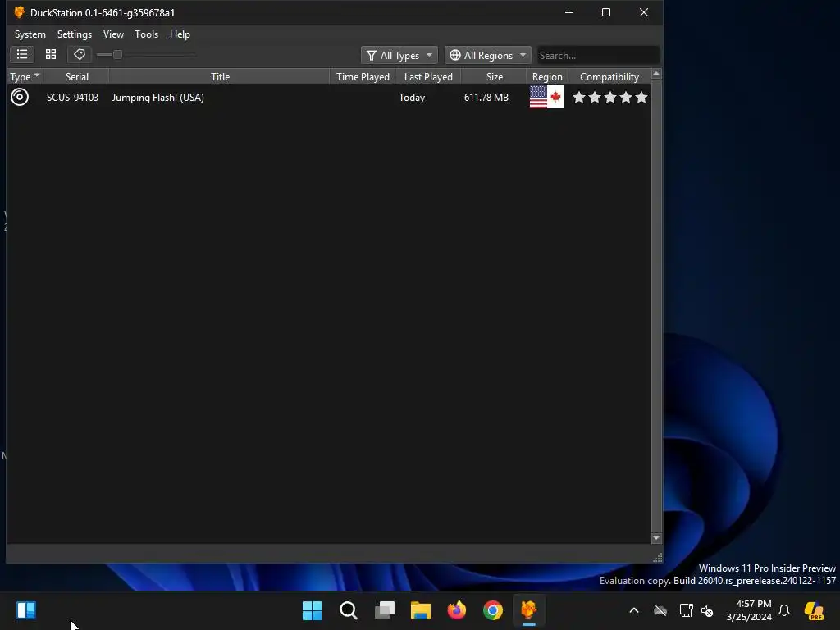This screenshot has width=840, height=630.
Task: Click the disc type icon for Jumping Flash
Action: click(20, 97)
